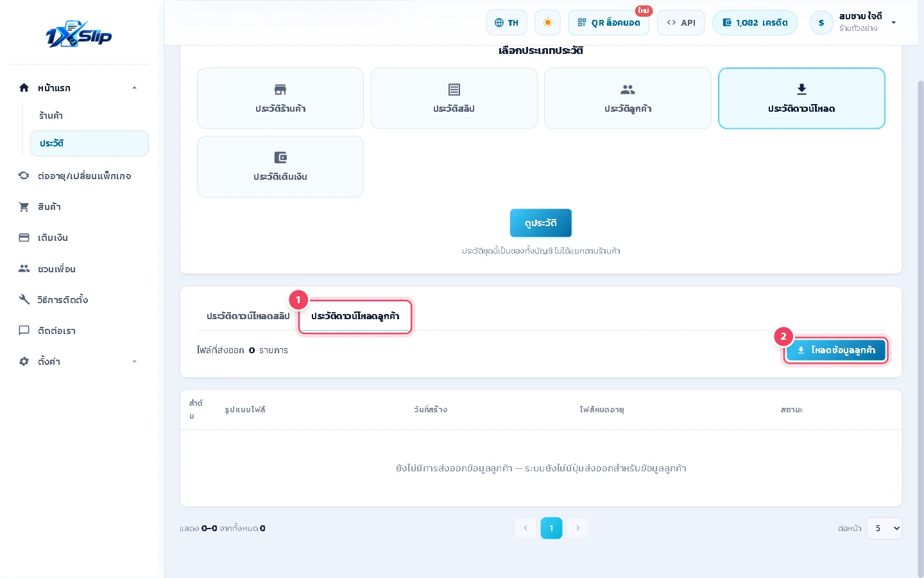Click the sun theme icon in header

pyautogui.click(x=547, y=22)
